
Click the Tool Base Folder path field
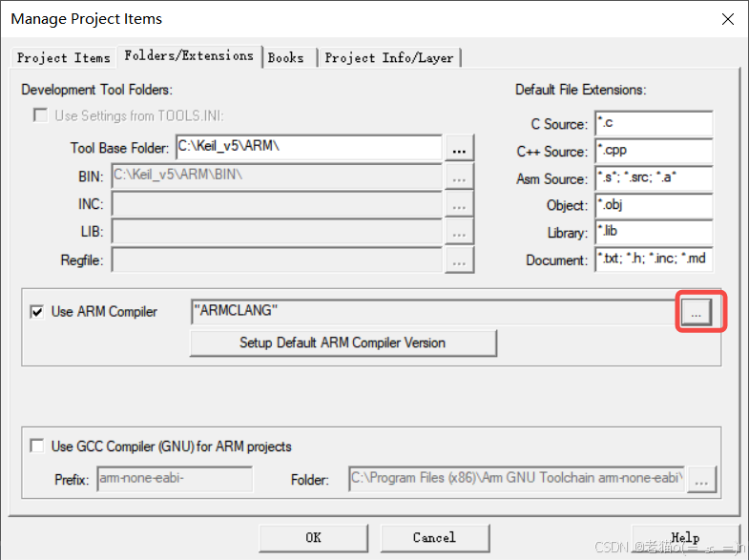(x=309, y=147)
